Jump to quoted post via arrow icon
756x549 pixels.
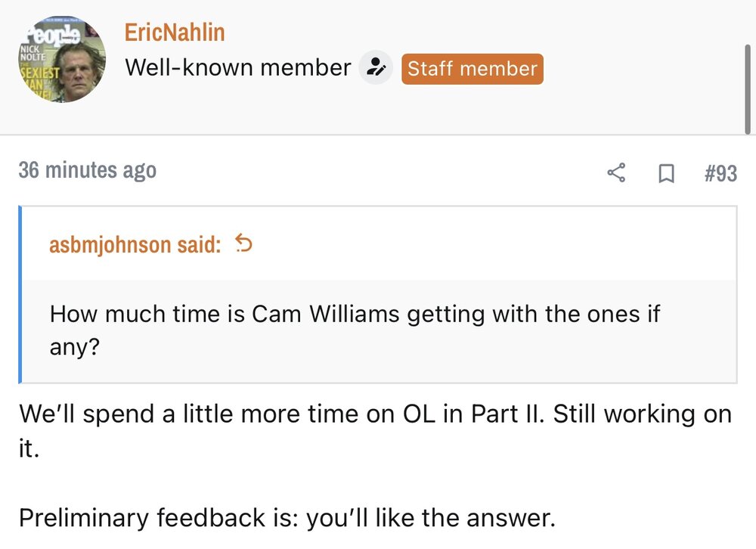(244, 243)
